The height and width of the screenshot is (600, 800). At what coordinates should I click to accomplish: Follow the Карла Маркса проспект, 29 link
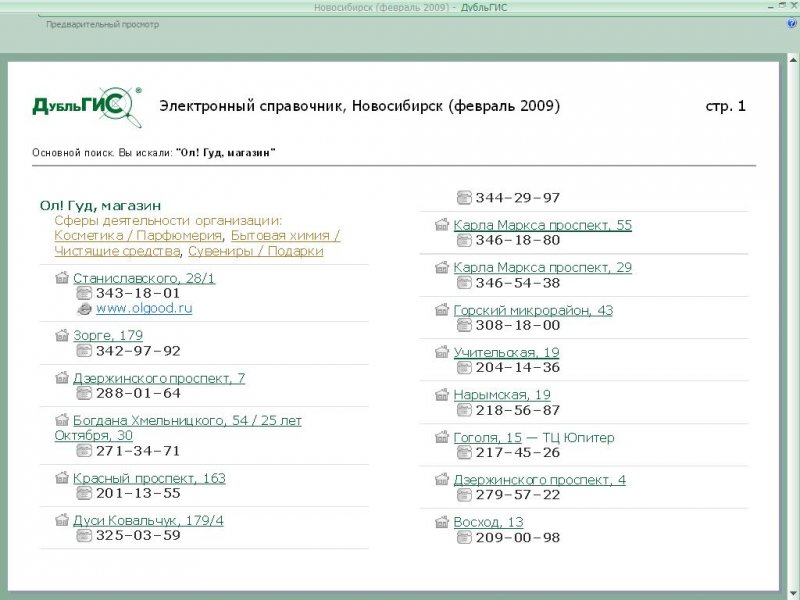[542, 267]
